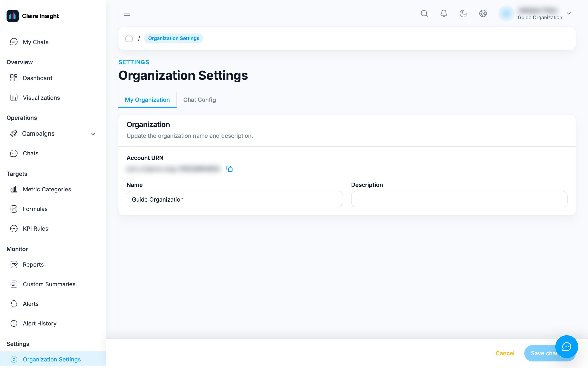Open Alert History page

[x=53, y=323]
